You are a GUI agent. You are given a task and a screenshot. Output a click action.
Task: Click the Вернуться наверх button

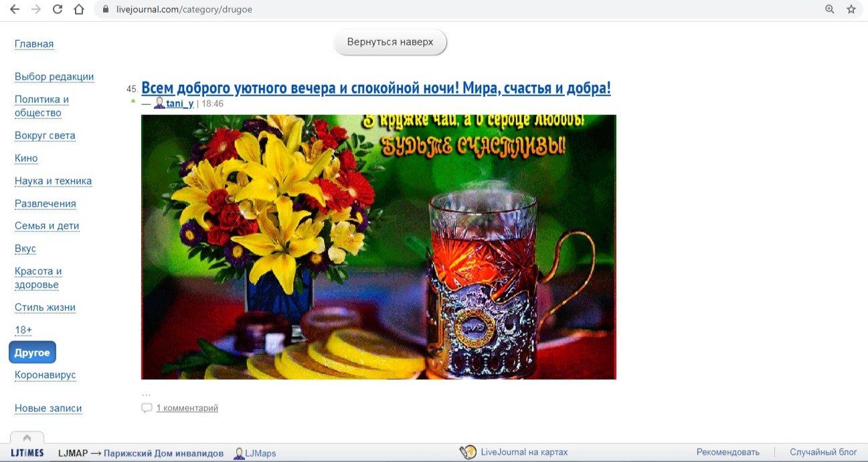(390, 42)
